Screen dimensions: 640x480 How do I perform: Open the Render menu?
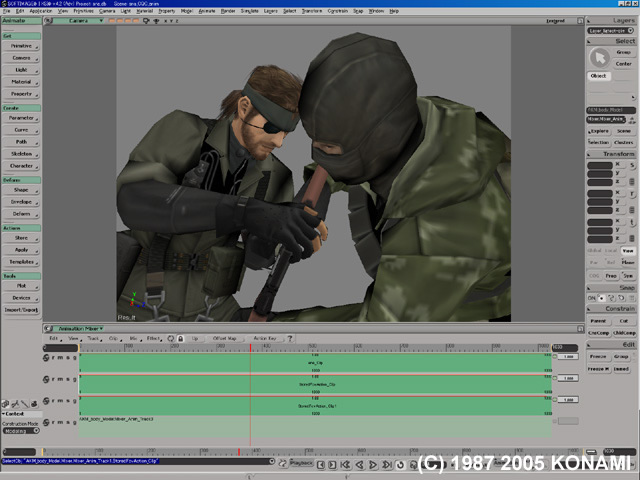228,11
